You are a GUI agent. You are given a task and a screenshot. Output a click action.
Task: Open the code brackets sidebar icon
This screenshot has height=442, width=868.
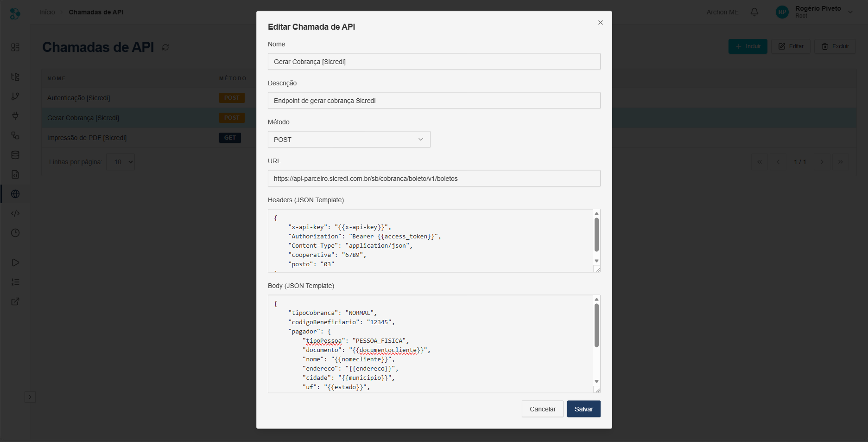tap(15, 213)
